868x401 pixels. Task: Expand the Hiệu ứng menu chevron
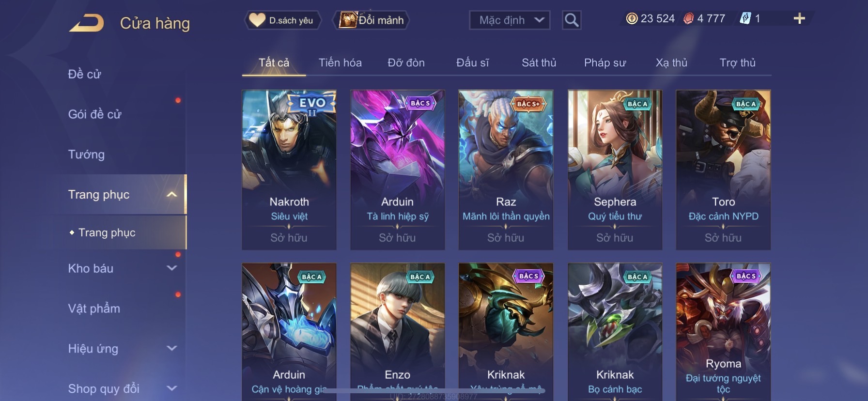click(x=171, y=348)
